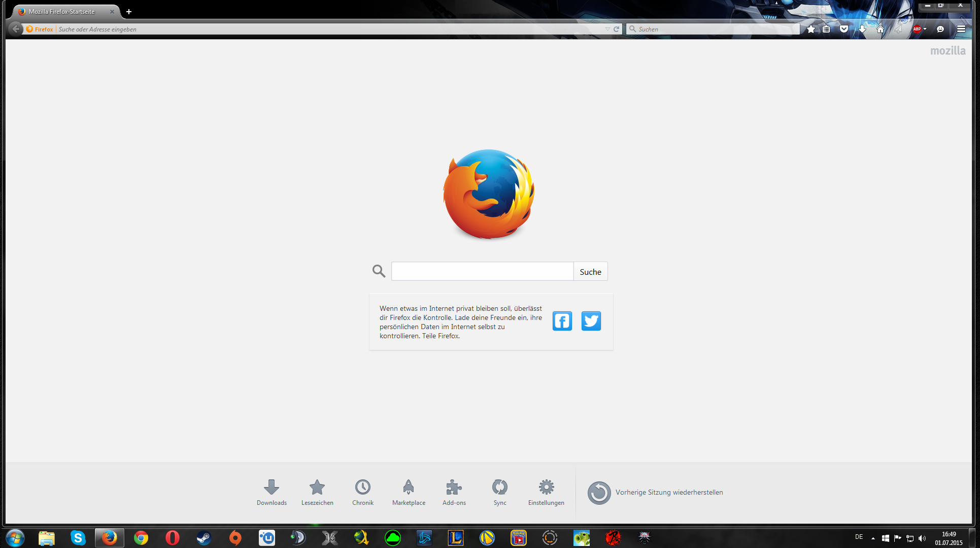980x548 pixels.
Task: Open the address bar history dropdown arrow
Action: 607,29
